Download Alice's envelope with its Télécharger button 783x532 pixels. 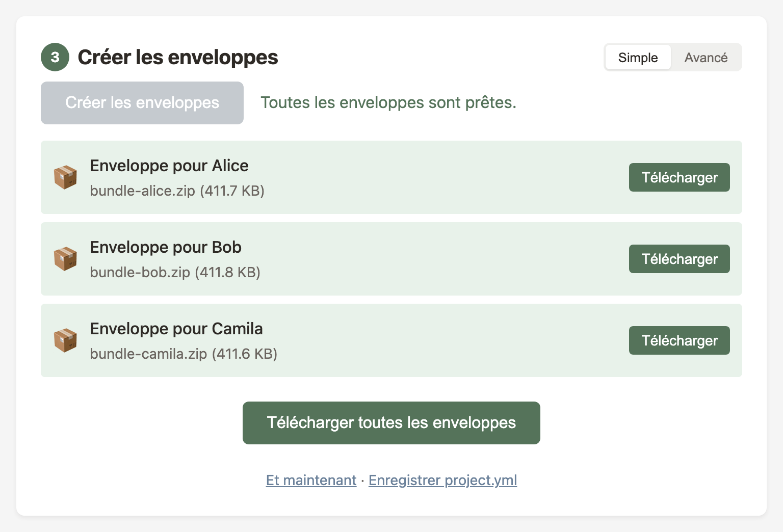[x=679, y=177]
